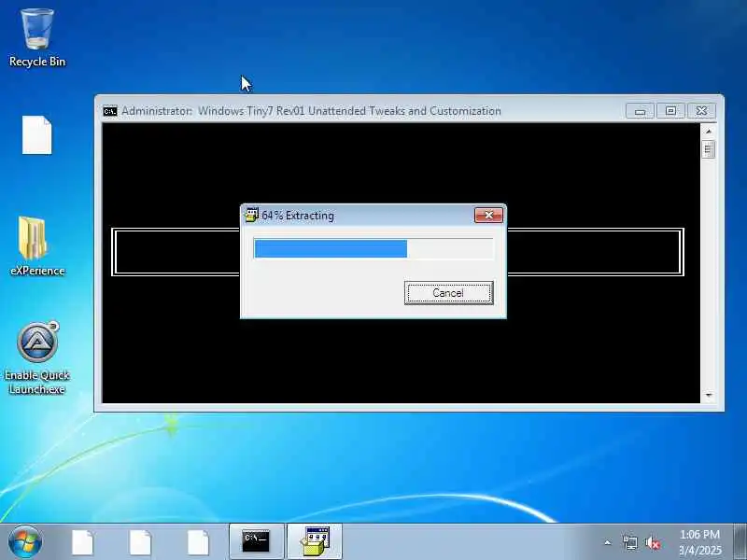Click the Windows Start orb
Viewport: 747px width, 560px height.
point(25,542)
